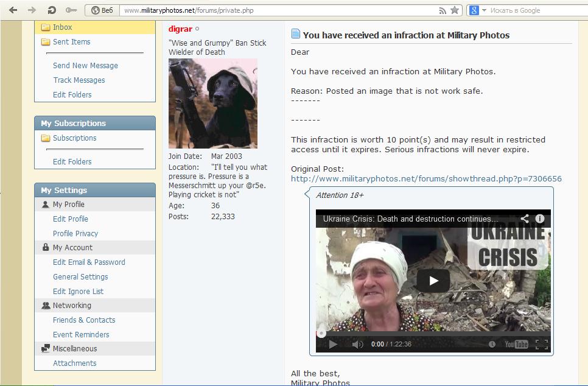The height and width of the screenshot is (386, 588).
Task: Mute the video with speaker icon
Action: click(358, 344)
